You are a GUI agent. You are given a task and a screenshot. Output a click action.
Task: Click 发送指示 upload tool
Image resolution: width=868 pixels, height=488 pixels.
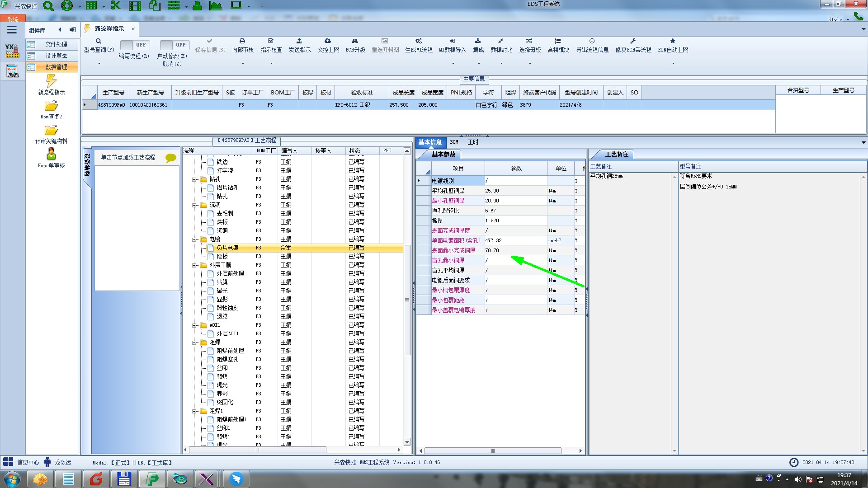point(300,46)
